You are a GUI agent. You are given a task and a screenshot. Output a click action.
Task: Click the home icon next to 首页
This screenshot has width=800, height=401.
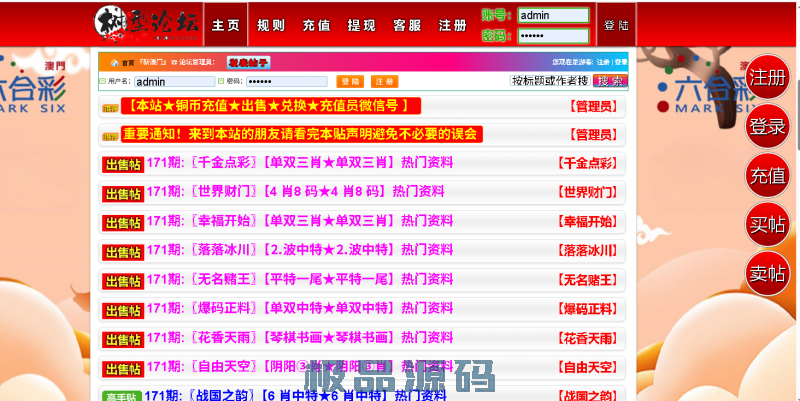(115, 63)
